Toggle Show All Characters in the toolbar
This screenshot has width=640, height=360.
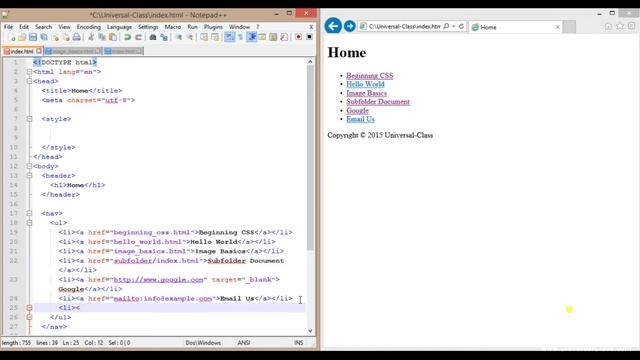click(x=240, y=37)
